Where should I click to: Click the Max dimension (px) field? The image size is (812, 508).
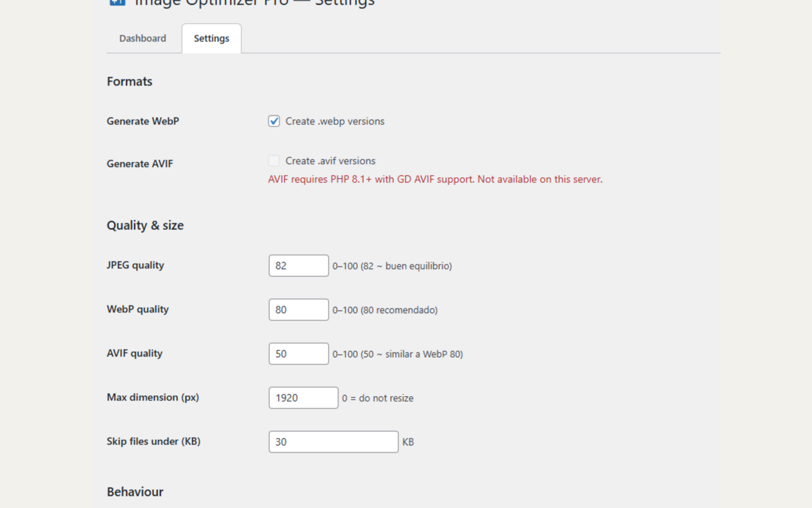(x=303, y=398)
